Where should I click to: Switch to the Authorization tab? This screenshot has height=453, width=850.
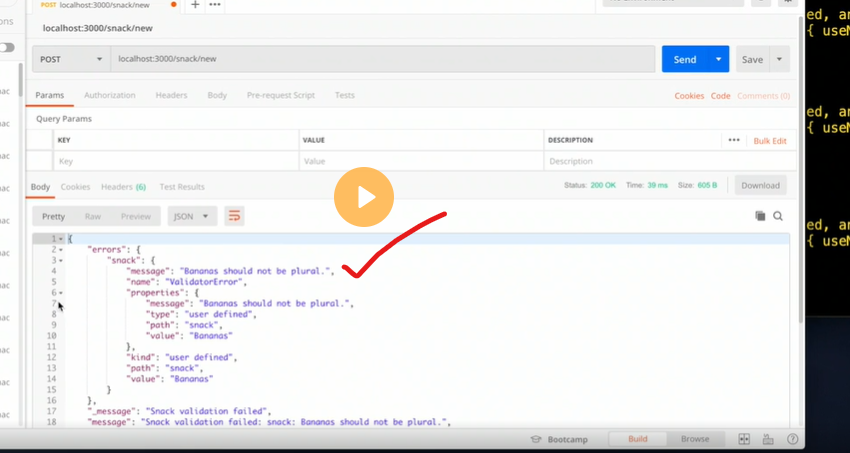[109, 95]
